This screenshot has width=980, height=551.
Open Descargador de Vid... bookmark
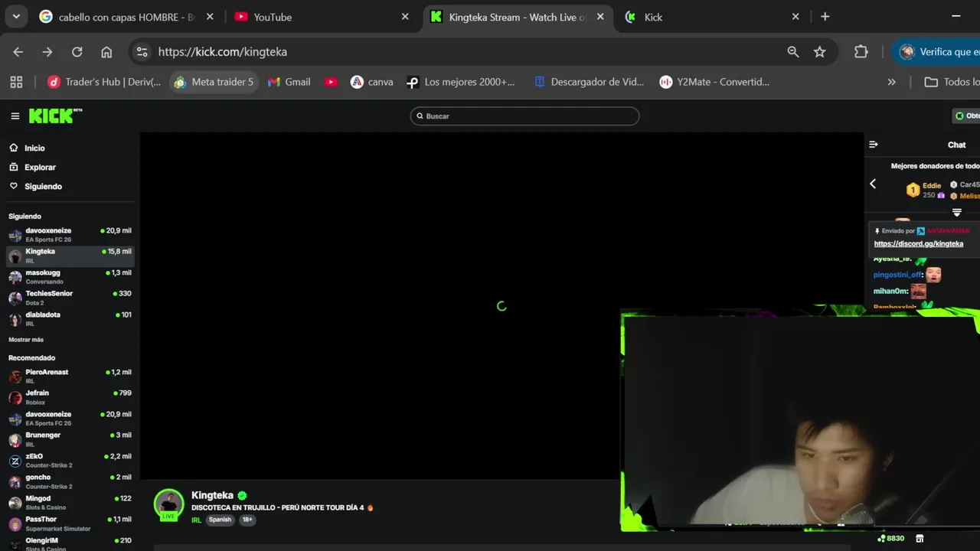click(x=589, y=82)
